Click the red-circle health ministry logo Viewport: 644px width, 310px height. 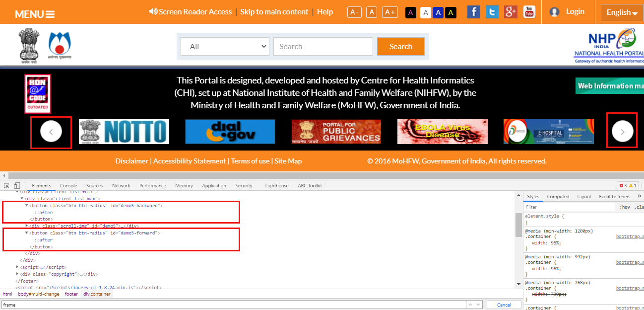coord(60,46)
